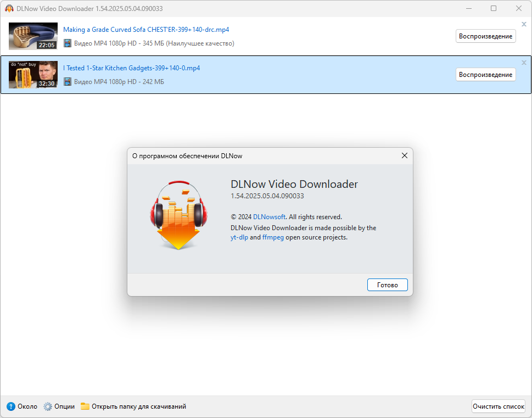Image resolution: width=532 pixels, height=418 pixels.
Task: Click the sofa video thumbnail
Action: click(x=33, y=36)
